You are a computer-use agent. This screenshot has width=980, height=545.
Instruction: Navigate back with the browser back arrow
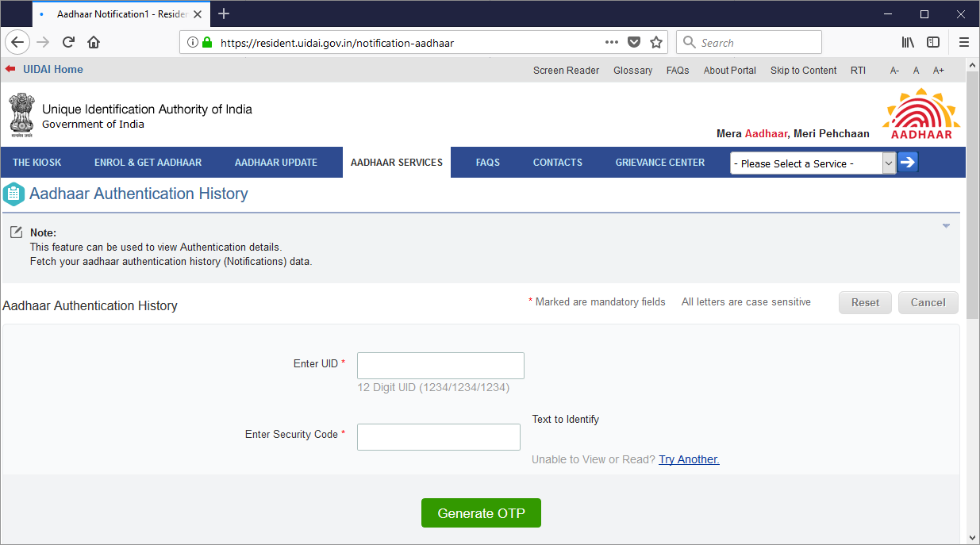17,42
